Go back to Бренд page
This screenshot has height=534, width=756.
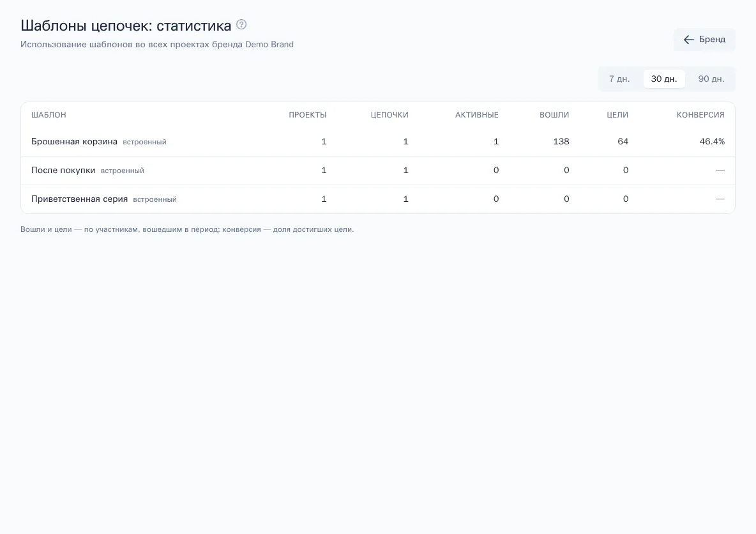tap(704, 40)
